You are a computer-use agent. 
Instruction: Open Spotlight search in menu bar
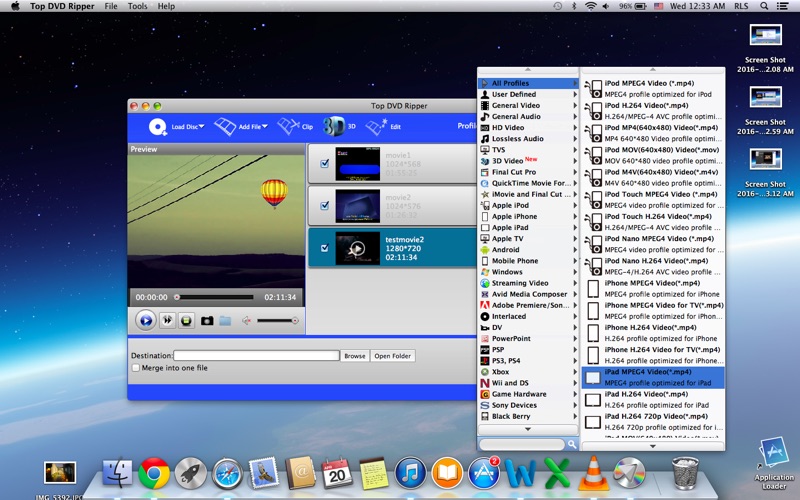[x=764, y=6]
